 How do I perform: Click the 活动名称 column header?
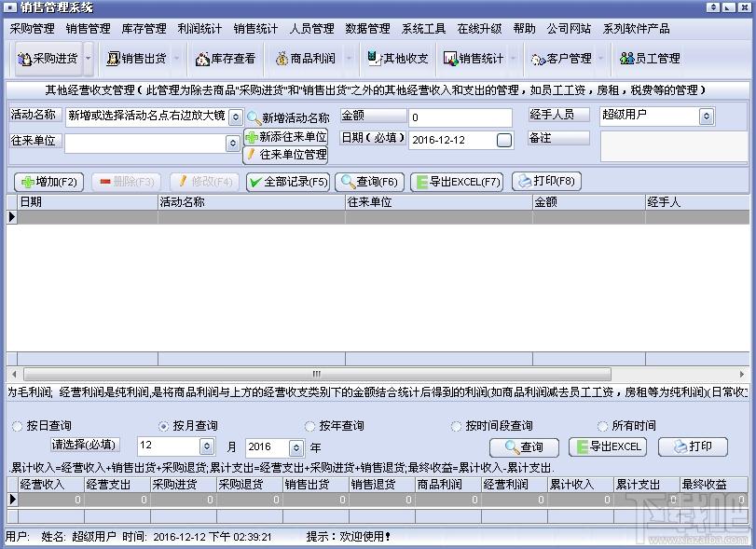[251, 202]
